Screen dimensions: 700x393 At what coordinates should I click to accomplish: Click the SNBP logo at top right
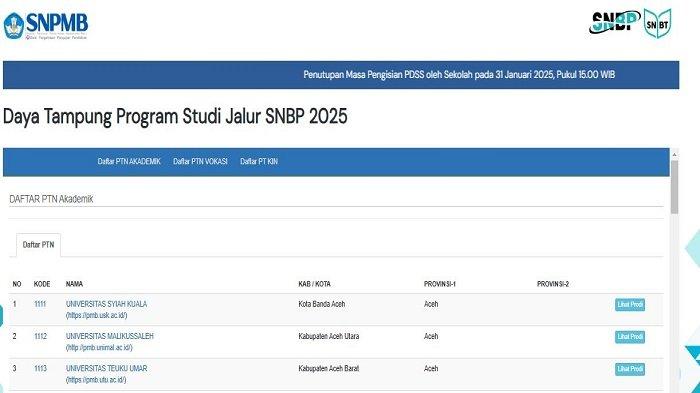[615, 22]
